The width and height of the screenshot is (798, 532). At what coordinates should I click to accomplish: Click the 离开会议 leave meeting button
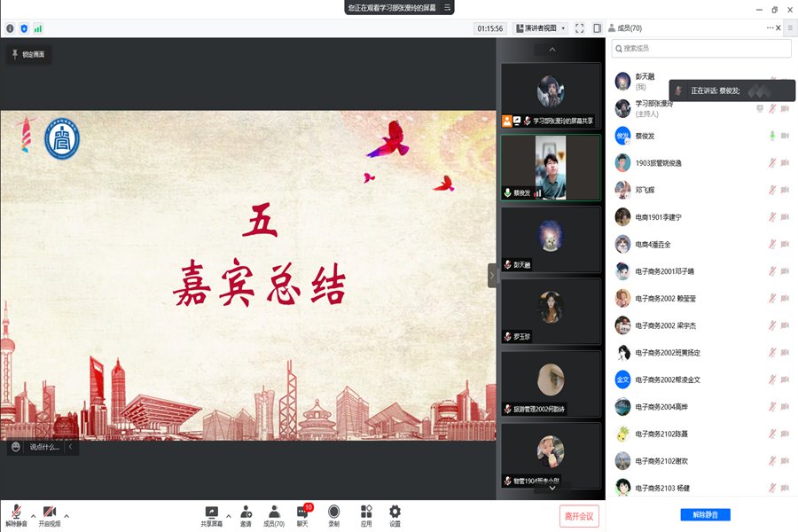pyautogui.click(x=579, y=515)
